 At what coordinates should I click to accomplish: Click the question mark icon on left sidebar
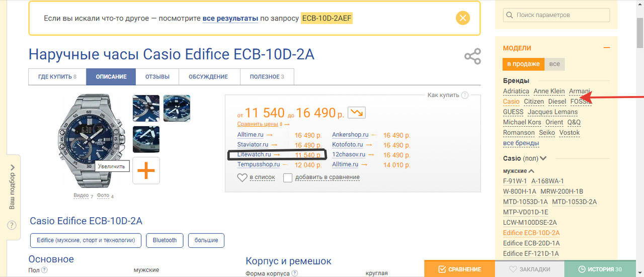[x=12, y=225]
